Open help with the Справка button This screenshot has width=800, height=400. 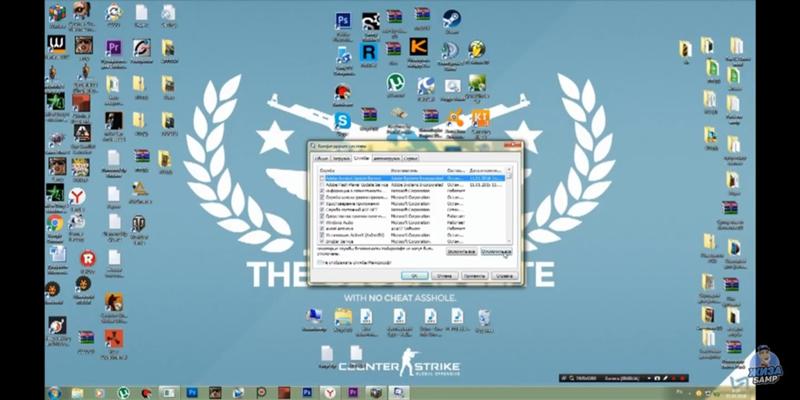504,276
